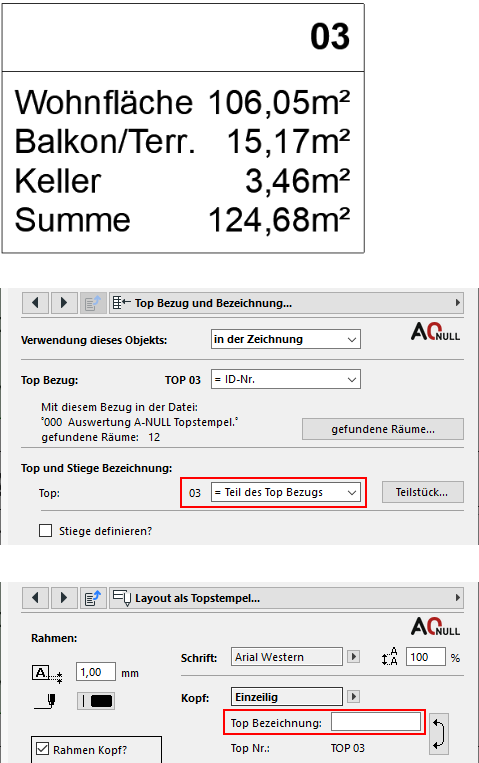Go to previous page in Layout als Topstempel panel
Image resolution: width=479 pixels, height=763 pixels.
pos(35,598)
